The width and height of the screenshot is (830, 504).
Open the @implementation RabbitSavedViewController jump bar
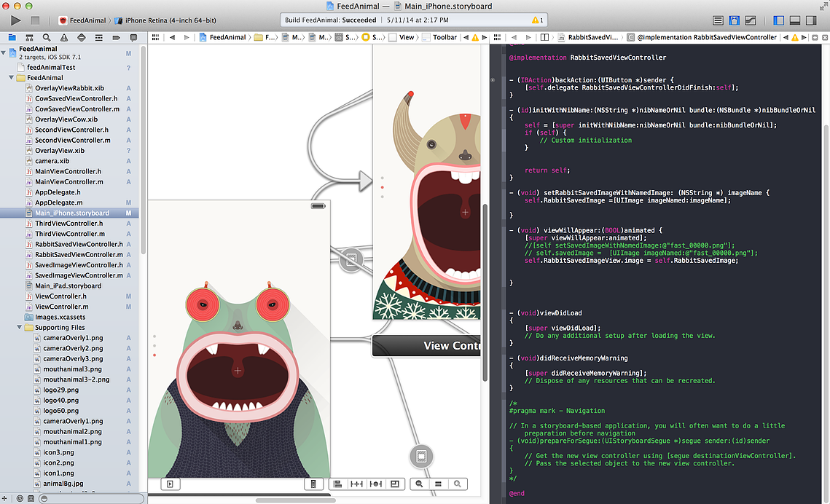(702, 38)
